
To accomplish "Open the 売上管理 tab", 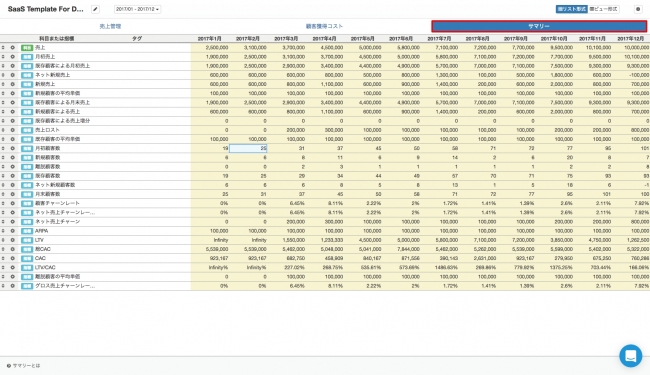I will coord(110,26).
